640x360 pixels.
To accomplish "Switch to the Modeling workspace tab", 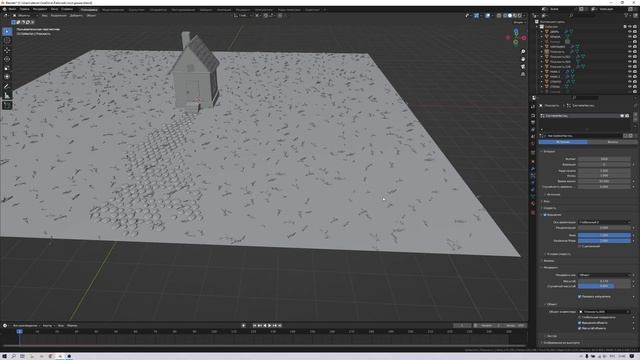I will tap(113, 9).
